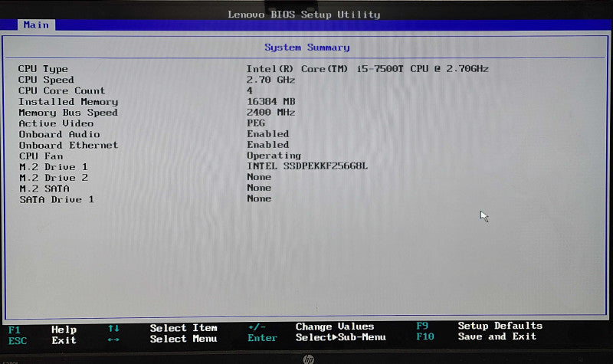Select the CPU Core Count label
The image size is (613, 364).
(62, 90)
